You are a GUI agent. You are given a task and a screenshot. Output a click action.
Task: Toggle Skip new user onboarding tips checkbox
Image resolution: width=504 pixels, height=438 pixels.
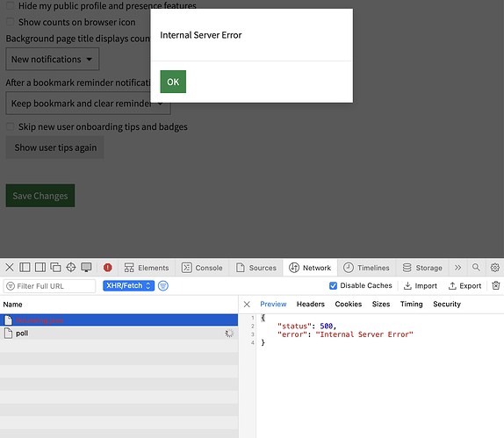pyautogui.click(x=11, y=126)
